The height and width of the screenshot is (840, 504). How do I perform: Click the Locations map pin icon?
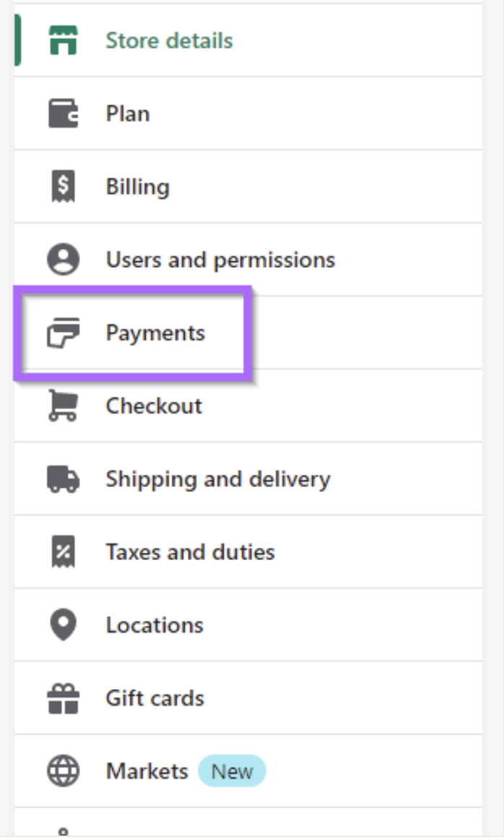point(63,625)
